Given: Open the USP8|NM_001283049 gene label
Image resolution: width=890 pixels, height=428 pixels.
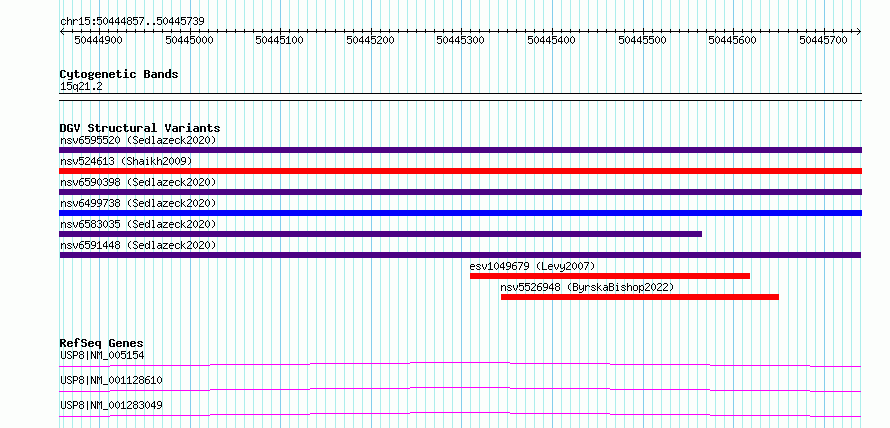Looking at the screenshot, I should click(111, 405).
